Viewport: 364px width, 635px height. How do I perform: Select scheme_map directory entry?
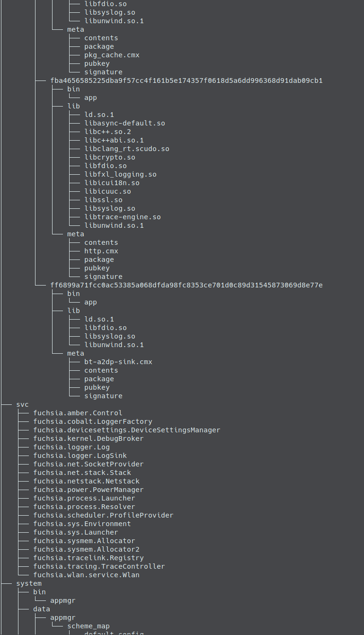pos(89,626)
